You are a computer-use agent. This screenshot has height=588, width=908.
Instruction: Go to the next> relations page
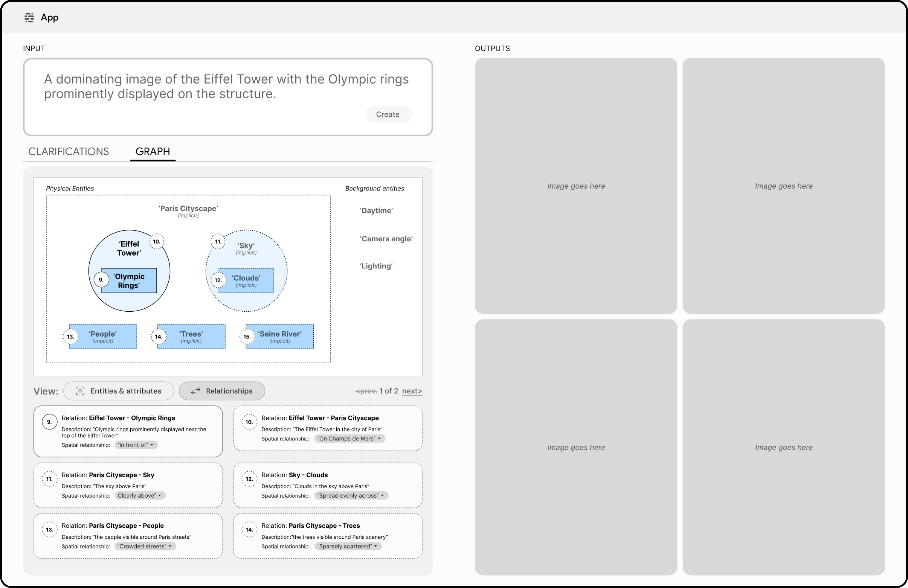(x=412, y=391)
